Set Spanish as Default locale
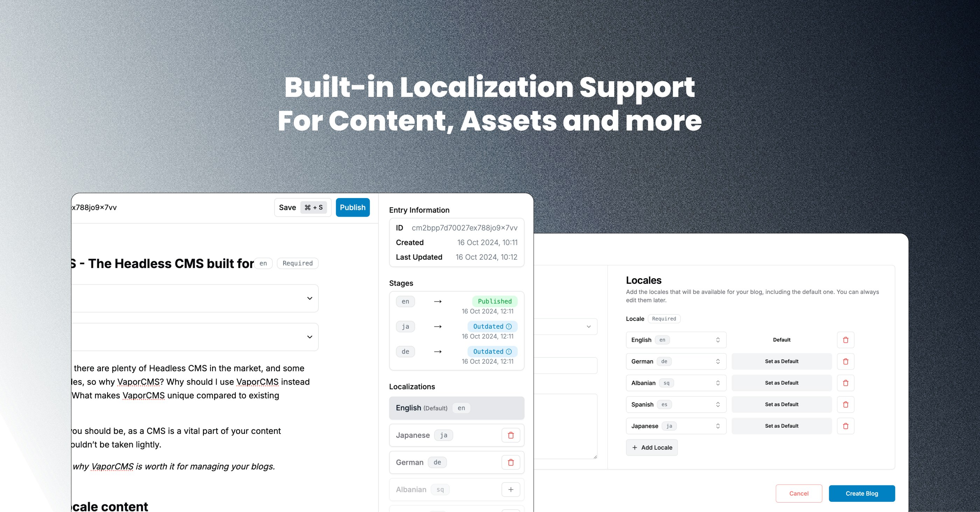 (782, 404)
